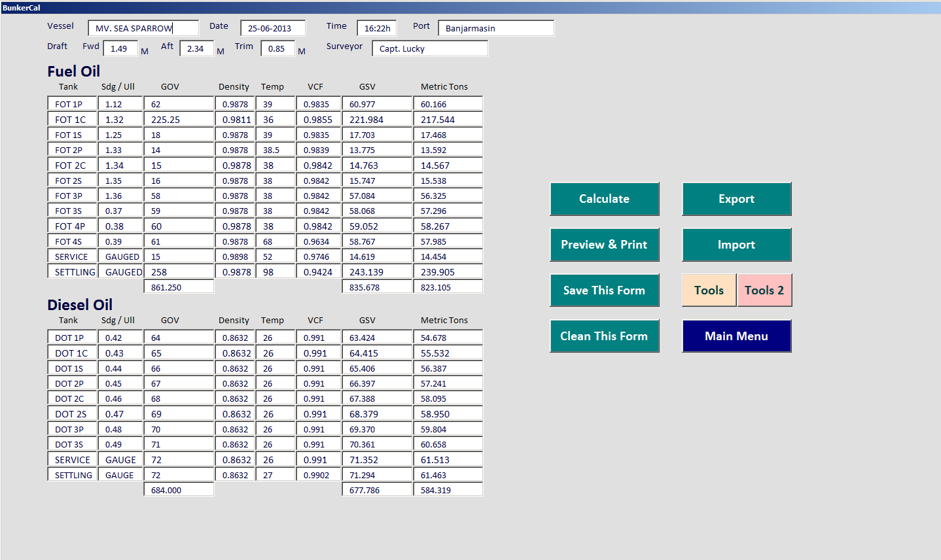
Task: Click the DOT 1C density cell 0.8632
Action: tap(235, 353)
